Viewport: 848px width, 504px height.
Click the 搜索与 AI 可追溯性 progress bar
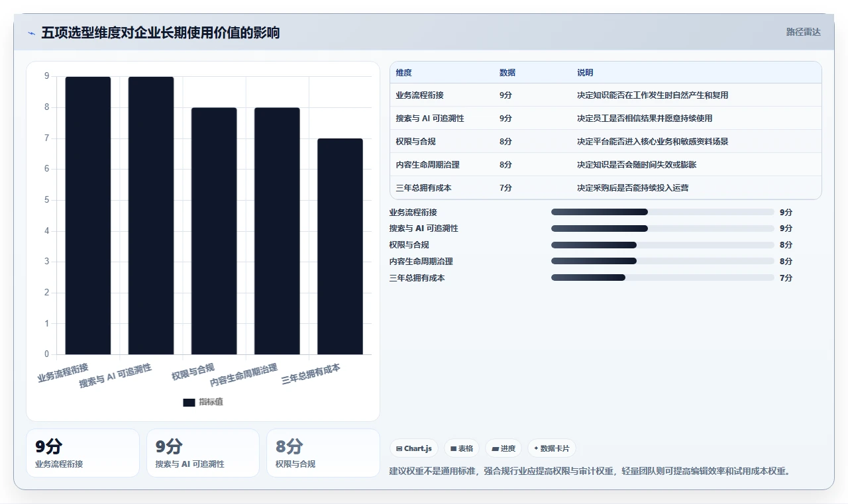662,228
